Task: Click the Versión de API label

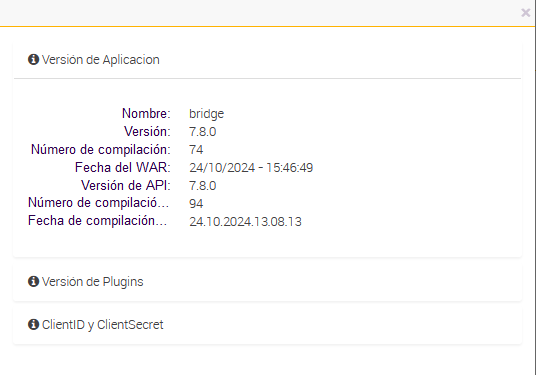Action: click(x=125, y=186)
